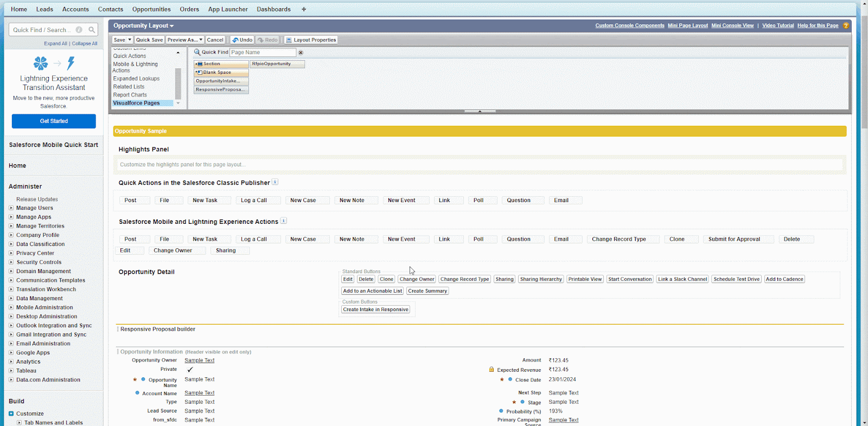Image resolution: width=868 pixels, height=426 pixels.
Task: Click the lock icon next to Expected Revenue
Action: pos(492,370)
